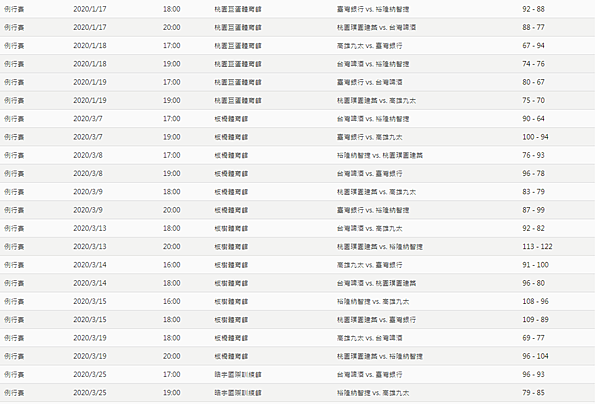Viewport: 600px width, 404px height.
Task: Click the score 100 - 94
Action: pos(535,137)
